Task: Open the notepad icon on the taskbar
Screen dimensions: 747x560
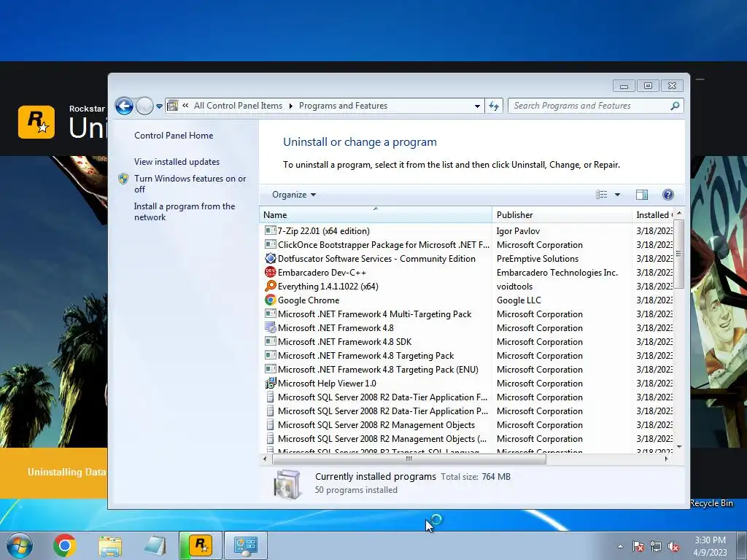Action: (155, 545)
